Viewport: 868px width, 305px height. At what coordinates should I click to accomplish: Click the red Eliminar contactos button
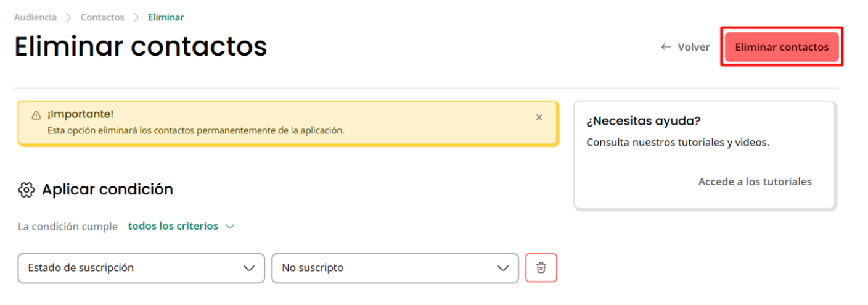(782, 47)
